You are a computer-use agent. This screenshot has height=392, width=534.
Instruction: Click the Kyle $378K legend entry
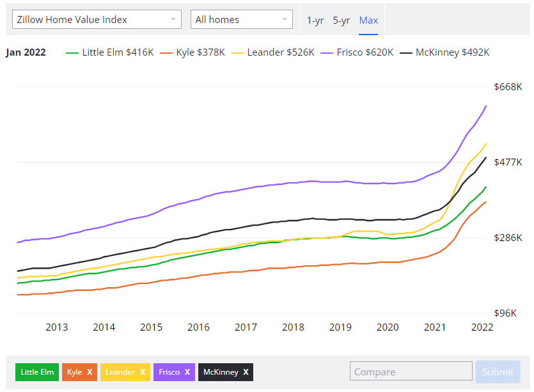(x=192, y=52)
